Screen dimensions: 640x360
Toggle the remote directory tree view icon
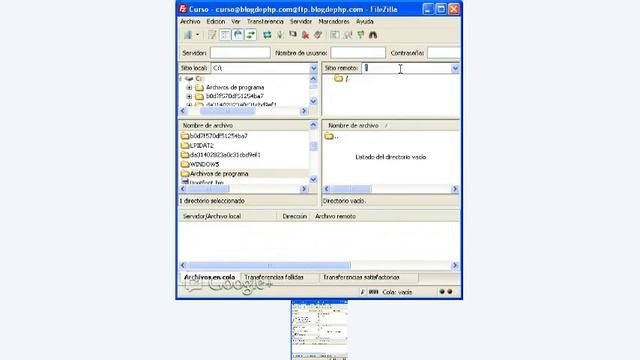[x=238, y=35]
